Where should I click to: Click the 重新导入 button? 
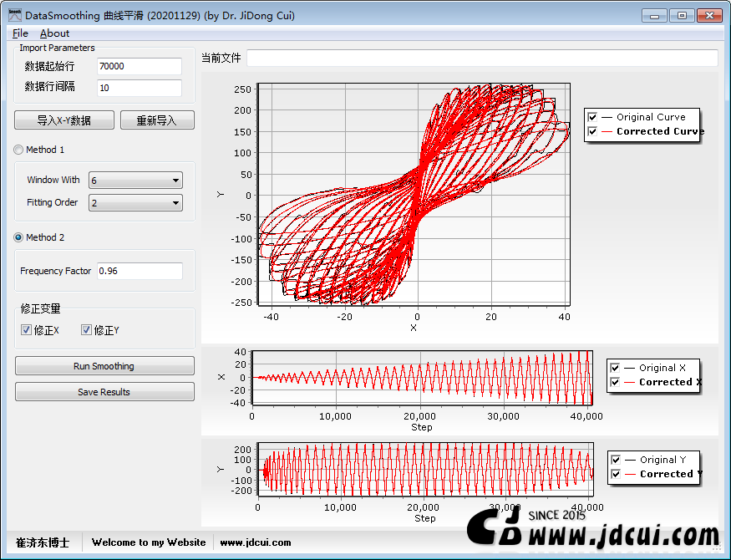point(157,120)
